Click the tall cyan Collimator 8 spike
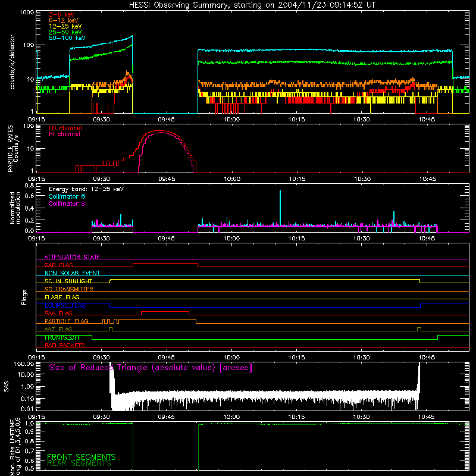 (280, 208)
